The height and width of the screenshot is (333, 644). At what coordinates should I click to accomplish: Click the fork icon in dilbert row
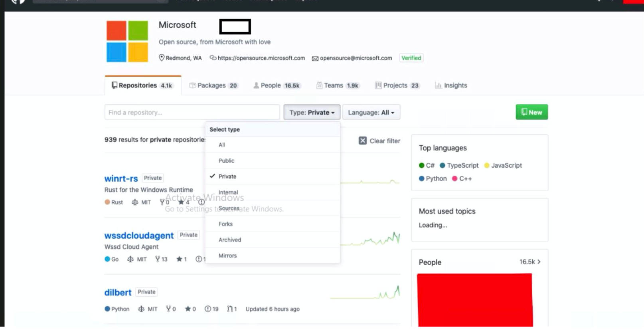point(168,309)
